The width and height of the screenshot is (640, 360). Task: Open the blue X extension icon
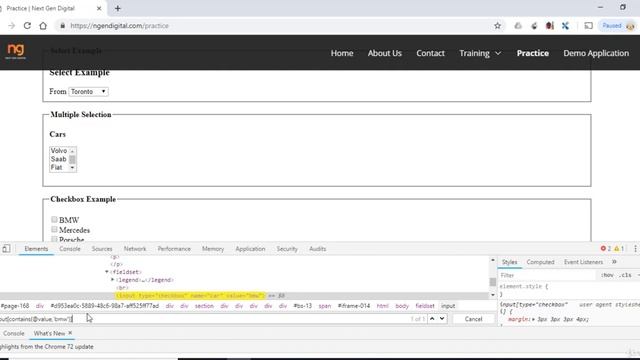(x=565, y=26)
